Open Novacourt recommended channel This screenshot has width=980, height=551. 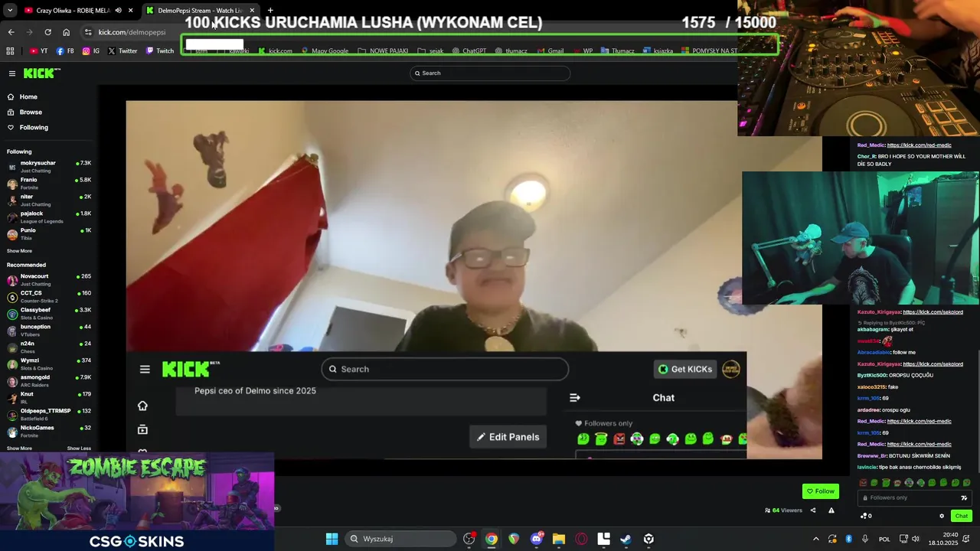[x=49, y=279]
